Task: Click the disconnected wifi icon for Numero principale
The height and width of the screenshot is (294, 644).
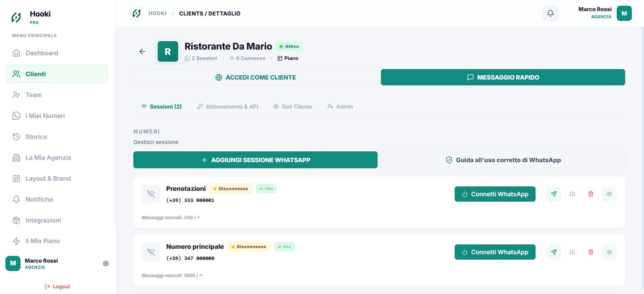Action: tap(151, 252)
